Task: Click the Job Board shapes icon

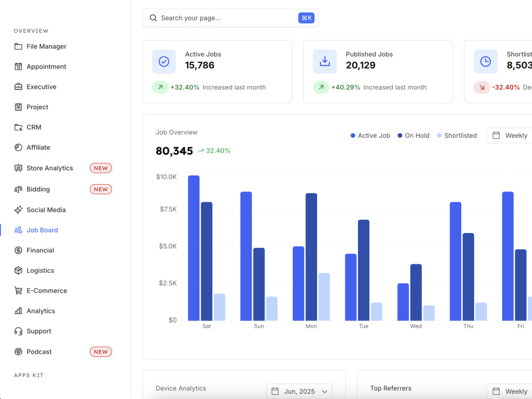Action: pos(18,230)
